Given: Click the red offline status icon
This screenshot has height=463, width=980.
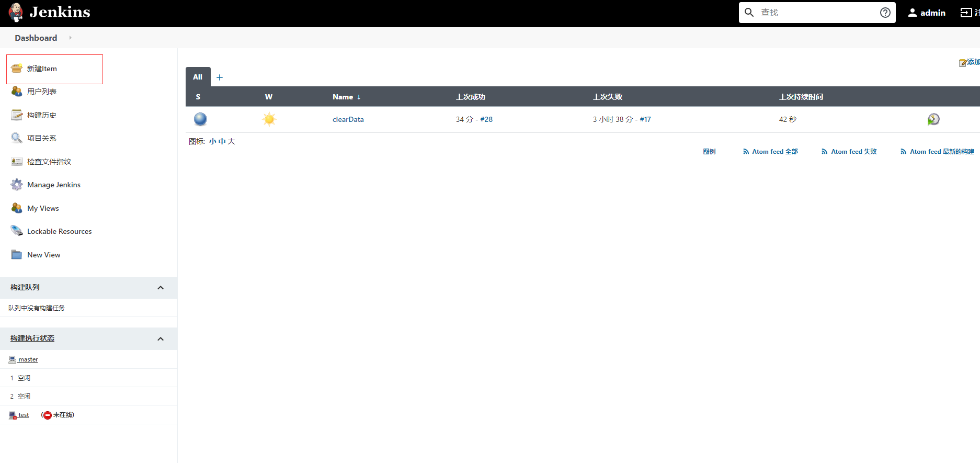Looking at the screenshot, I should (48, 415).
